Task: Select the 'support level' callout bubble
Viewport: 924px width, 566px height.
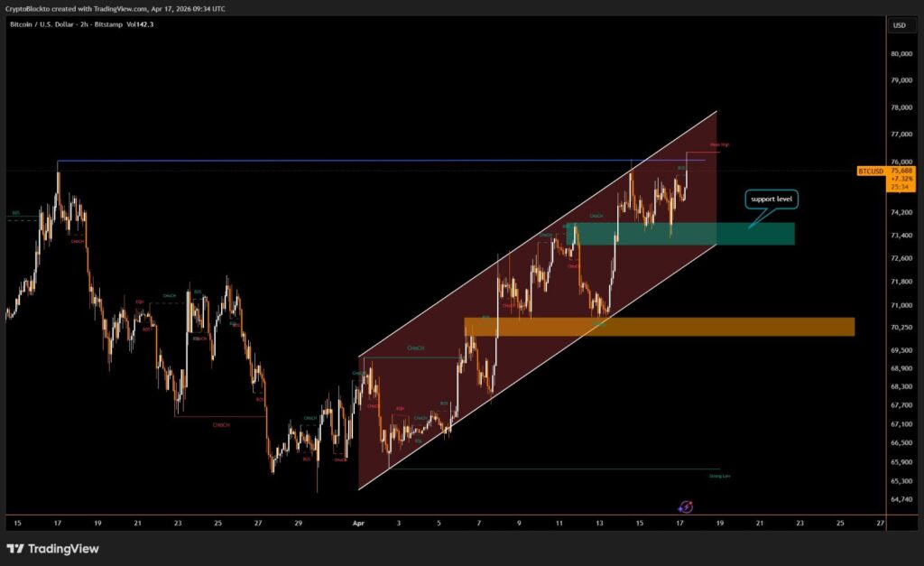Action: point(769,199)
